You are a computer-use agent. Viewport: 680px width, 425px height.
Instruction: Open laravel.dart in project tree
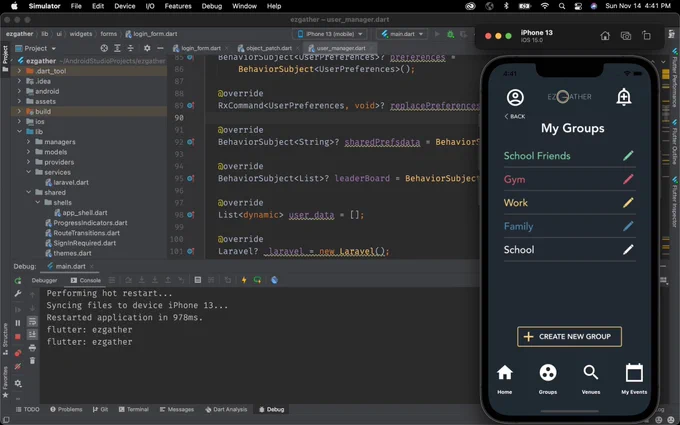click(x=67, y=182)
